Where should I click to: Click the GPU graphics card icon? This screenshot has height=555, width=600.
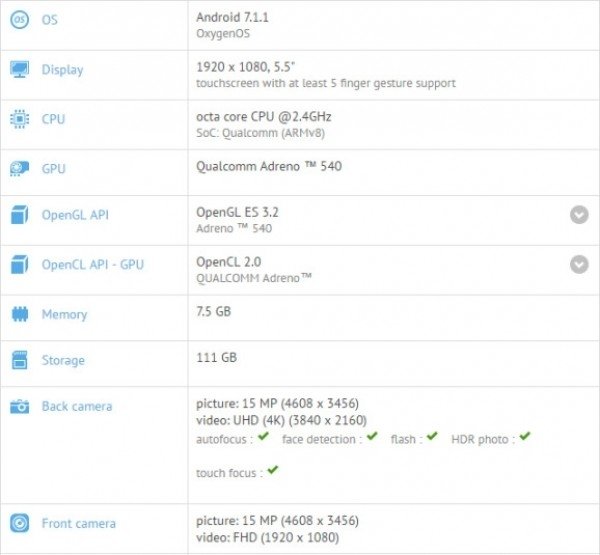20,169
